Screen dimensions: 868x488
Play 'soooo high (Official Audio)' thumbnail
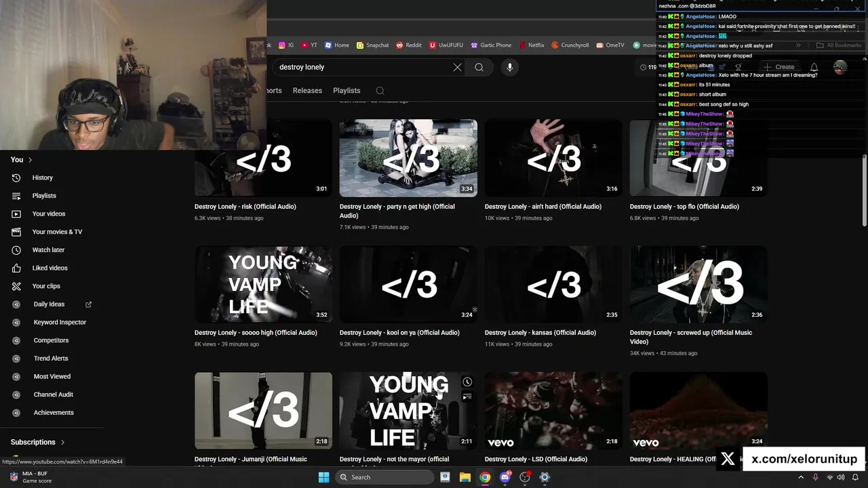pos(263,284)
